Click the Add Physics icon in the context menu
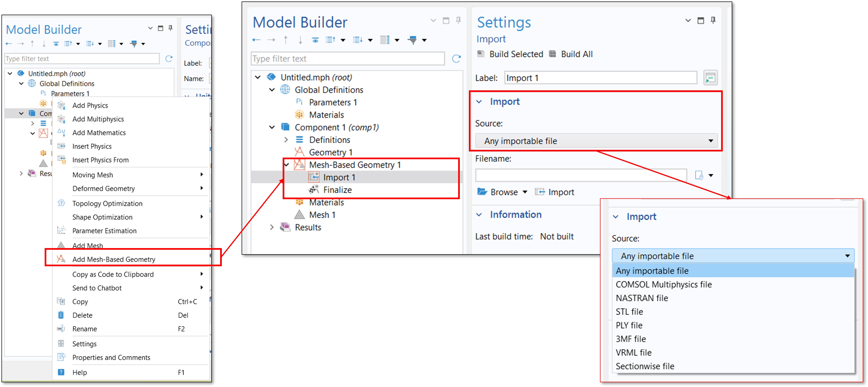 coord(61,105)
